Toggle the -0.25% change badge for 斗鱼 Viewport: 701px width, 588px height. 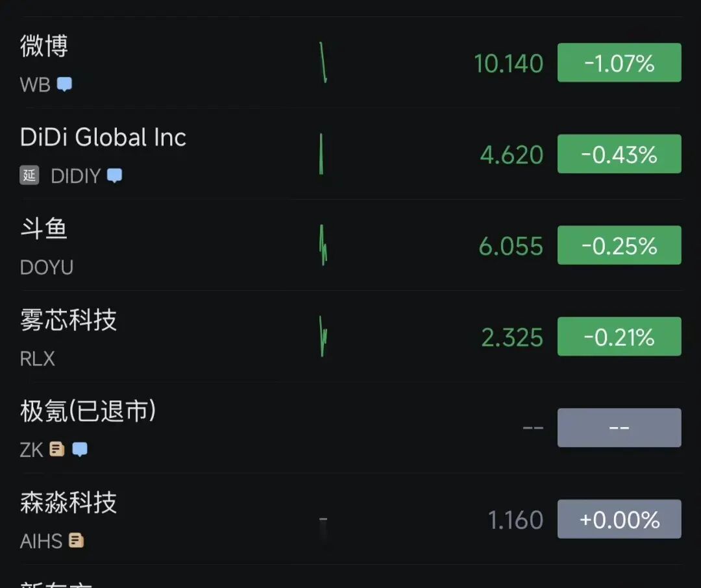[x=619, y=245]
